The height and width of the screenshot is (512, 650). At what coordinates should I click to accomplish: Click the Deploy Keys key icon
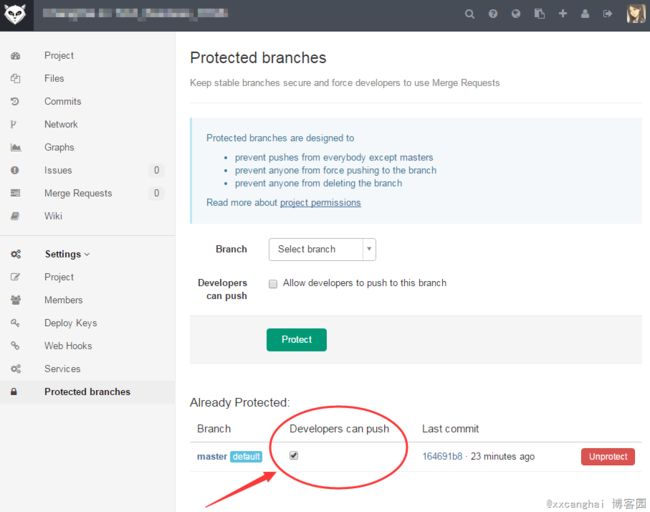tap(15, 323)
